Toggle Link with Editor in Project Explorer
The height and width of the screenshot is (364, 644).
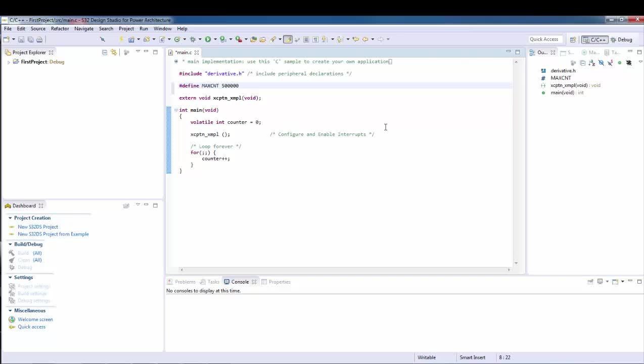[x=114, y=52]
